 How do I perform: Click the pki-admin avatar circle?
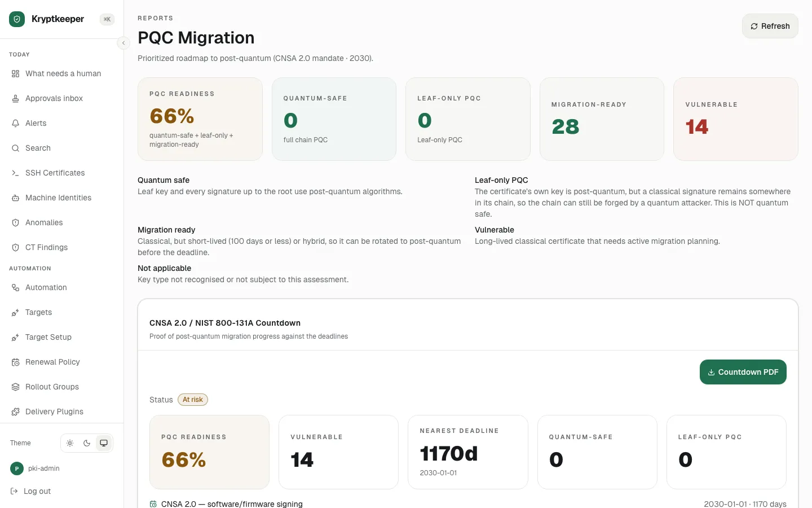[x=17, y=468]
